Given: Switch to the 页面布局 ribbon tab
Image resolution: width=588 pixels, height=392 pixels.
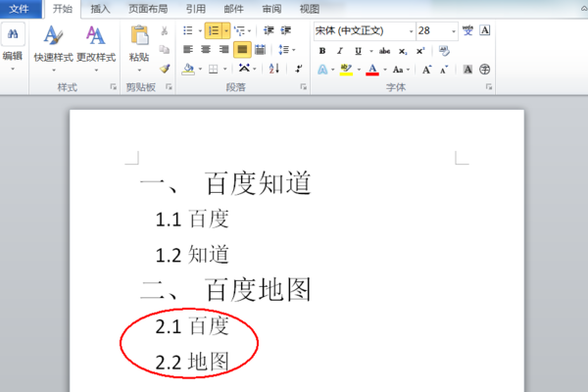Looking at the screenshot, I should 148,9.
